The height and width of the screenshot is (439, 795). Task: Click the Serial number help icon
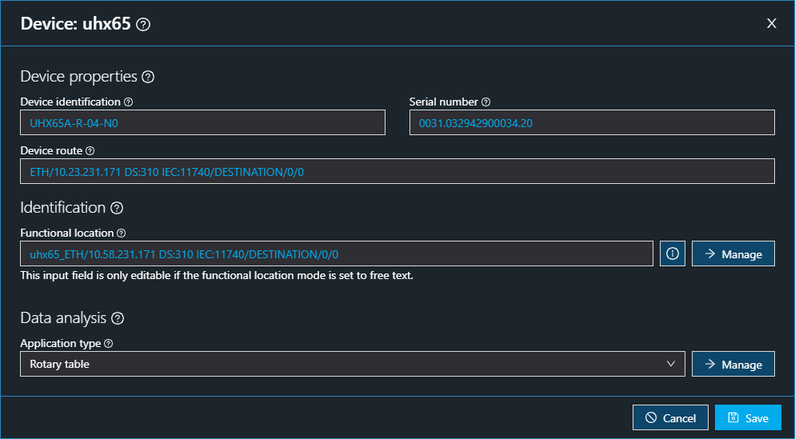tap(486, 102)
